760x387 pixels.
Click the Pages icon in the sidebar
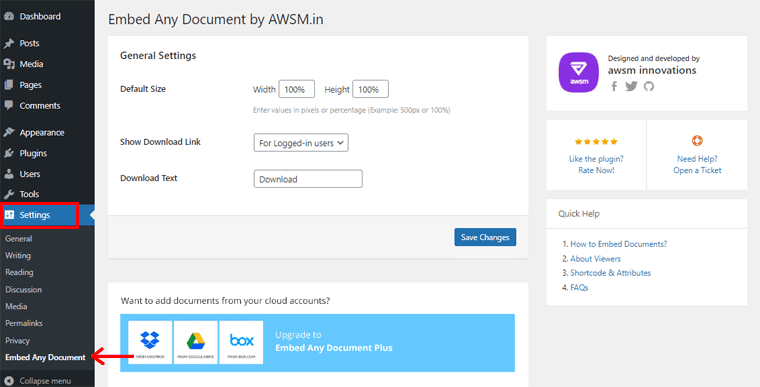tap(9, 85)
